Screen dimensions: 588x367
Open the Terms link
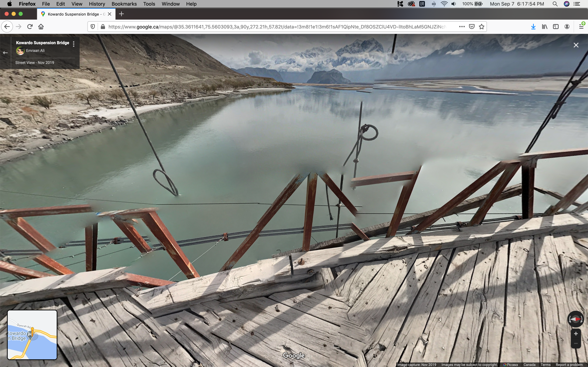pos(545,365)
